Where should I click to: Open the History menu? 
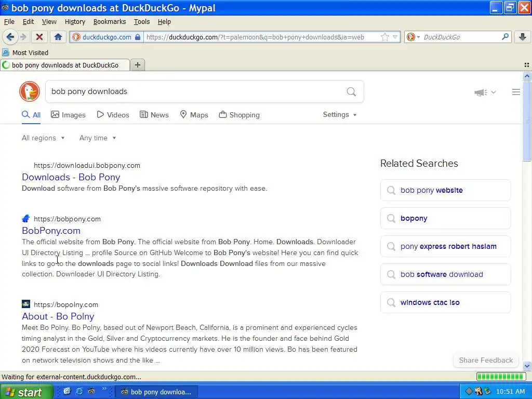coord(75,22)
